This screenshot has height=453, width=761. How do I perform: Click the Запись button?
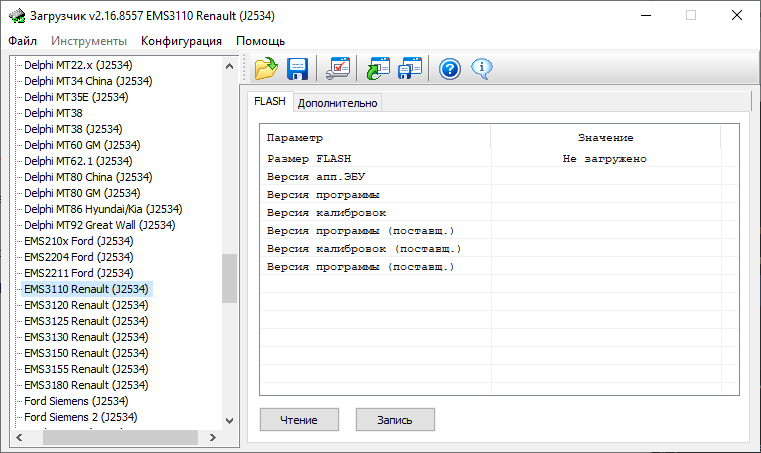click(x=395, y=419)
